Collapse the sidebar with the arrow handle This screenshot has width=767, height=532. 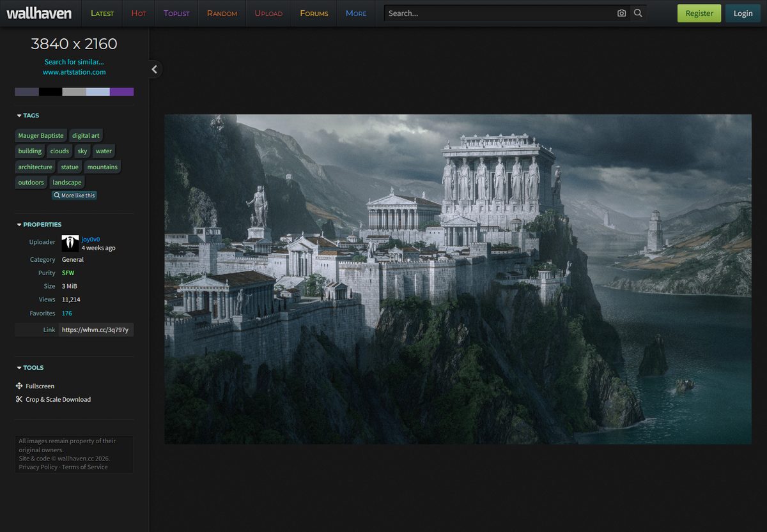click(155, 69)
